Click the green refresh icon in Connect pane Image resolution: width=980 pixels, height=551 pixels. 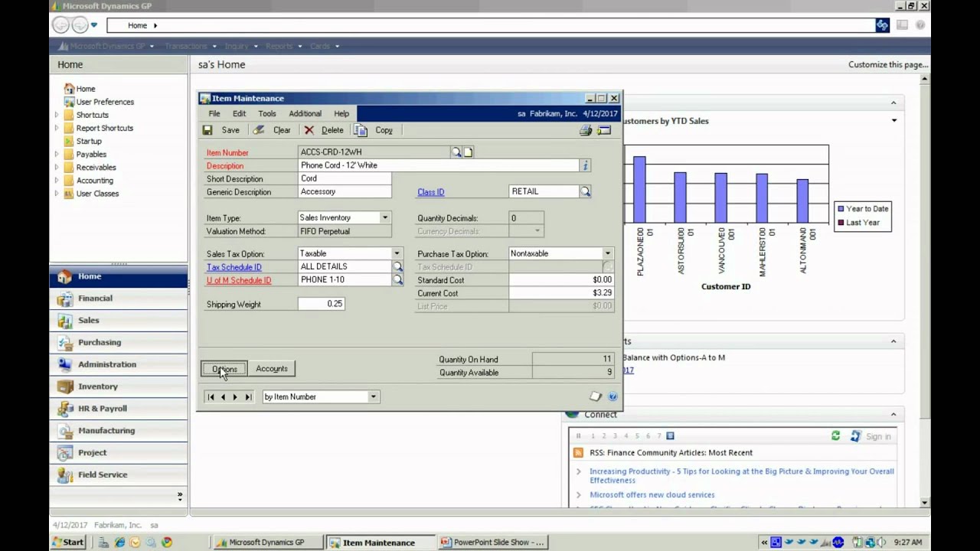point(835,435)
